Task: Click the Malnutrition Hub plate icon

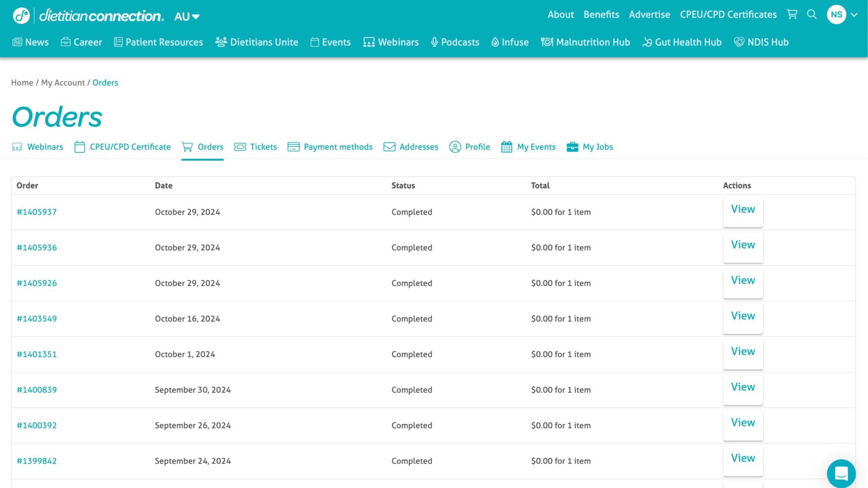Action: tap(547, 42)
